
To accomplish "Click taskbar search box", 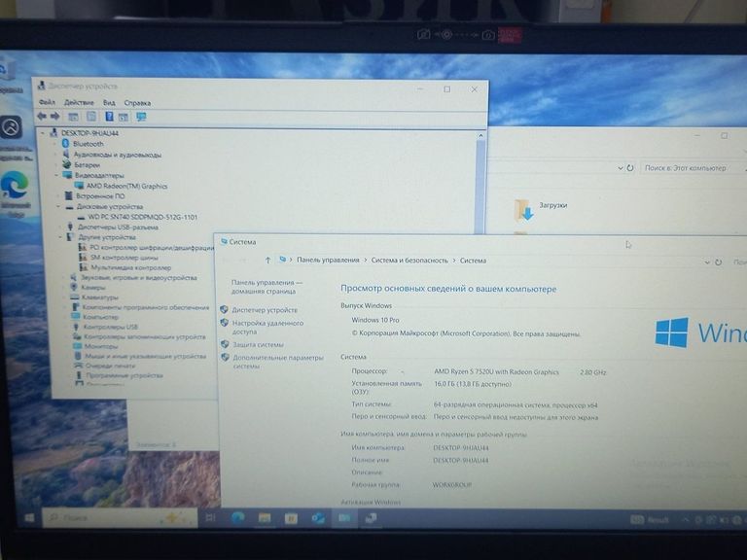I will (x=120, y=517).
